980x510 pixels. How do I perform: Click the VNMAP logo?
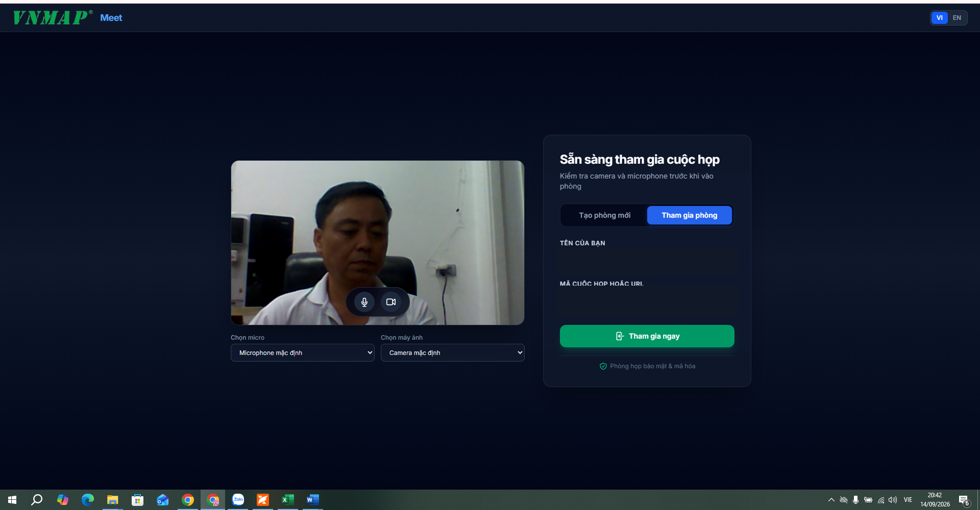(x=53, y=18)
